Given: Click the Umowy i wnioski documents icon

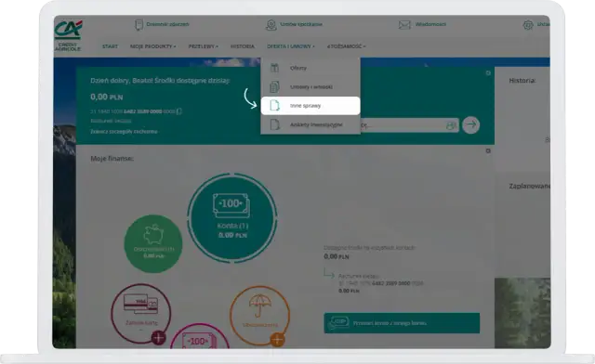Looking at the screenshot, I should pyautogui.click(x=274, y=87).
